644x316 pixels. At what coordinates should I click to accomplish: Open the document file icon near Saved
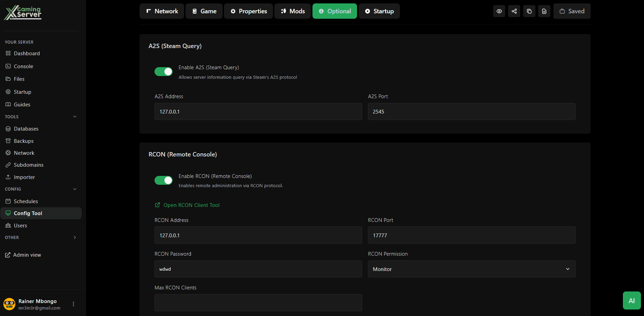click(x=544, y=11)
